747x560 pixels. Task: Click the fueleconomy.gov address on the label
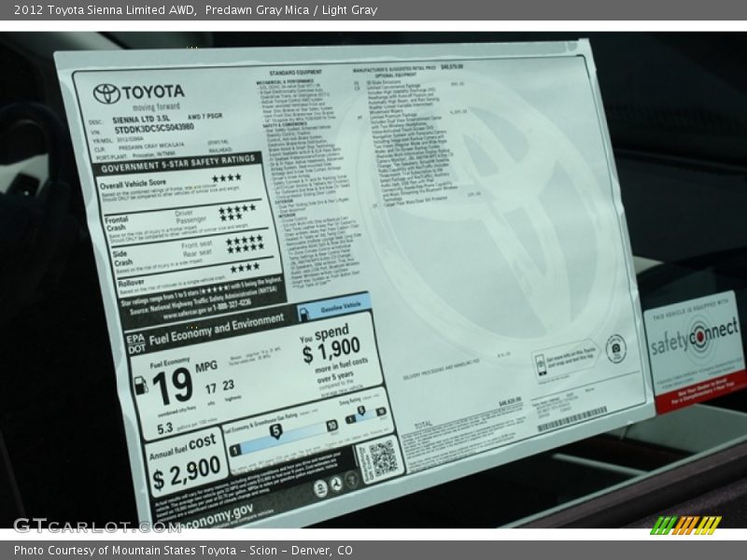point(218,517)
